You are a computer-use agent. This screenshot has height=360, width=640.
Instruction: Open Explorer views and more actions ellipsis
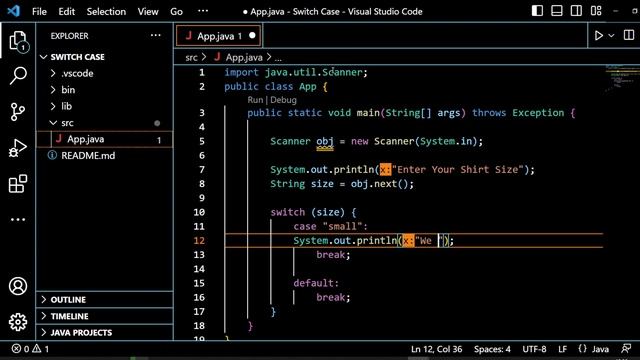[156, 36]
